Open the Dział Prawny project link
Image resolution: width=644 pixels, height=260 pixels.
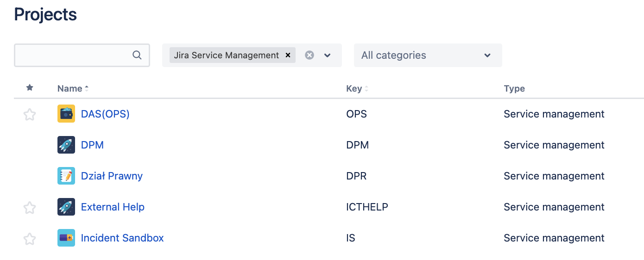(112, 176)
